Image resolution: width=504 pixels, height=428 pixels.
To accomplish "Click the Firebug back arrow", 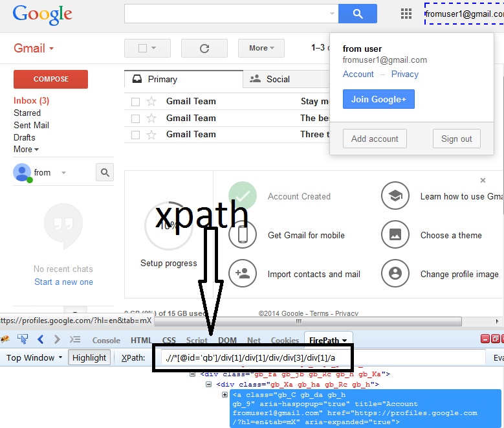I will click(x=41, y=339).
